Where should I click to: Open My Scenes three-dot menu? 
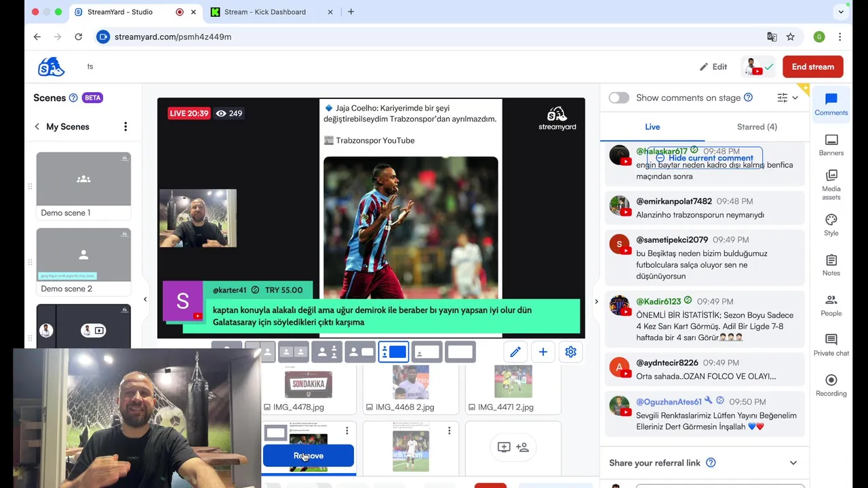125,127
